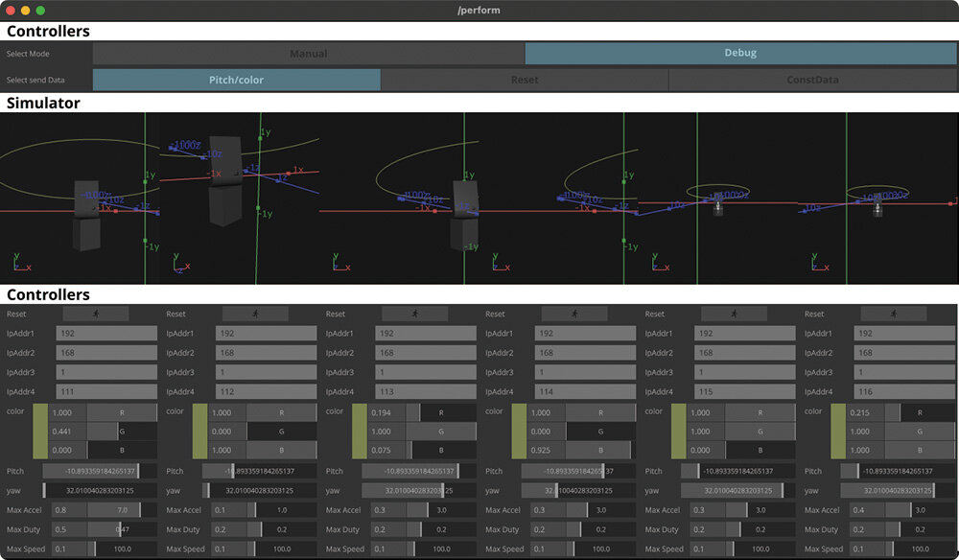Choose Reset in the Select send Data row
Screen dimensions: 959x560
[x=525, y=80]
